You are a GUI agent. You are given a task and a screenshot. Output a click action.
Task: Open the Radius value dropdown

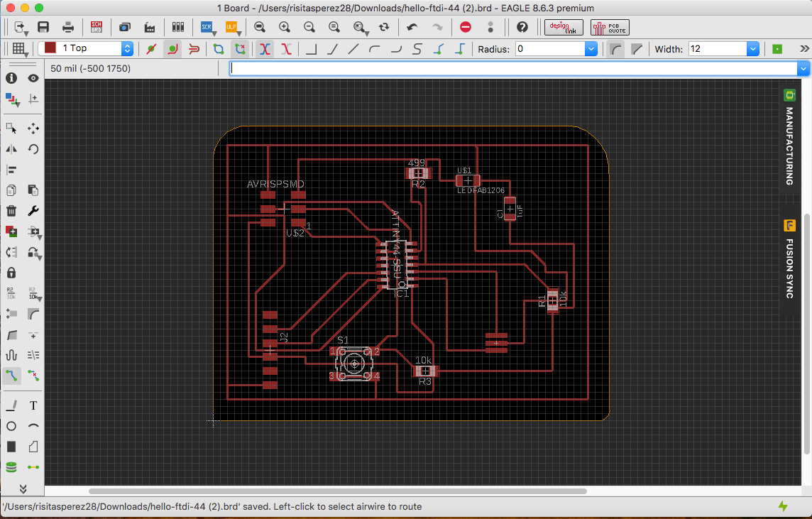tap(591, 49)
